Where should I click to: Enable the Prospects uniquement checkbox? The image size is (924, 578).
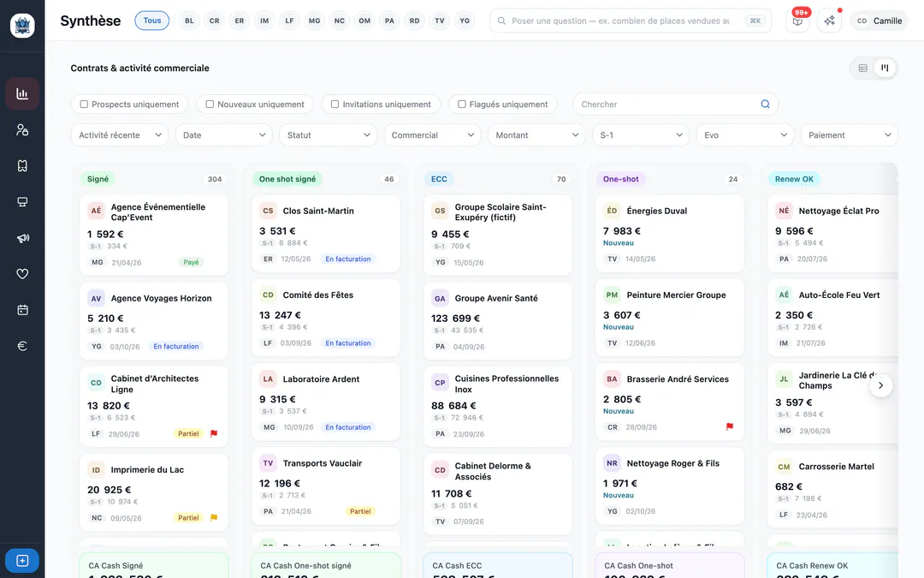(x=84, y=104)
